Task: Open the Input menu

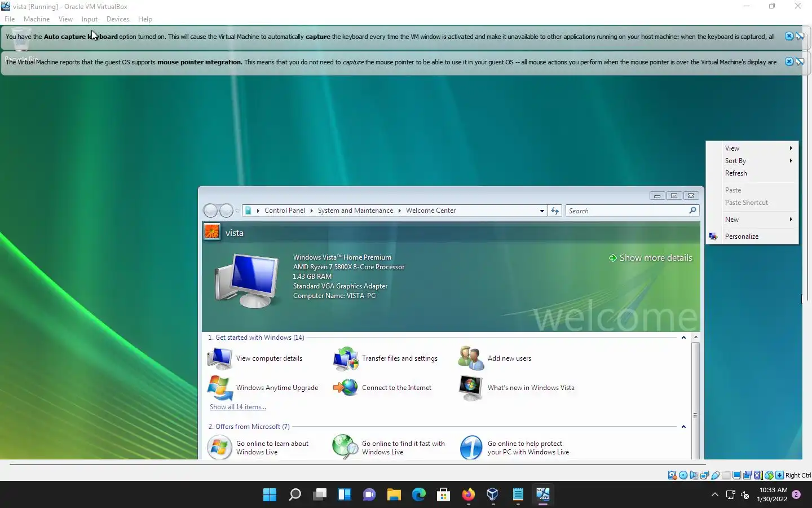Action: pyautogui.click(x=89, y=19)
